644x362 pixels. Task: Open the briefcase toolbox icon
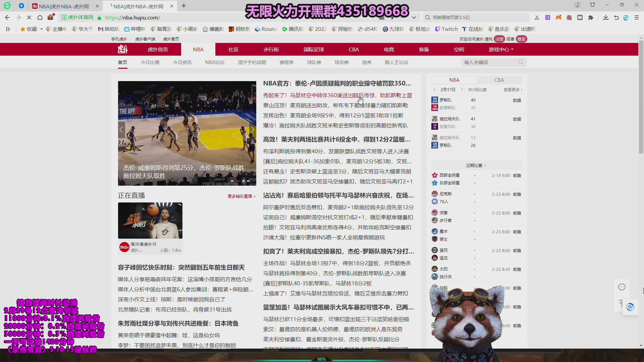pos(51,17)
